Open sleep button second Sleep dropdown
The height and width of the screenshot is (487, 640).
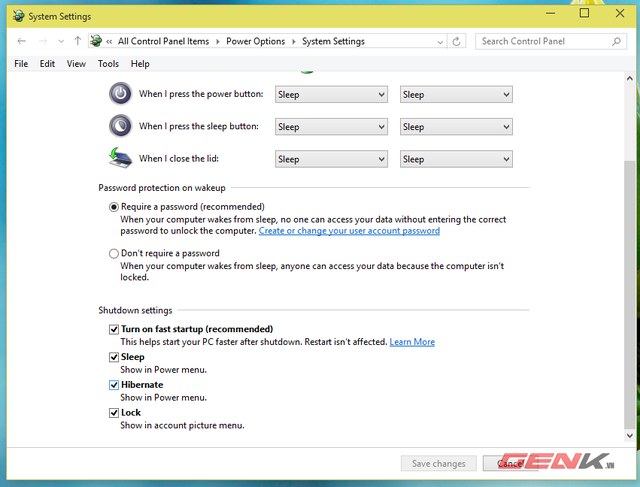click(x=456, y=127)
